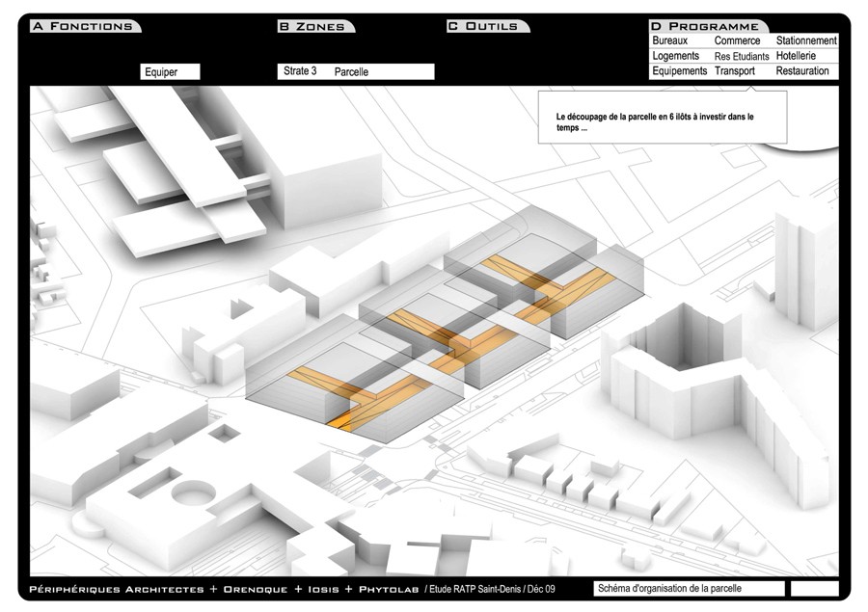
Task: Select Bureaux in the programme grid
Action: (670, 40)
